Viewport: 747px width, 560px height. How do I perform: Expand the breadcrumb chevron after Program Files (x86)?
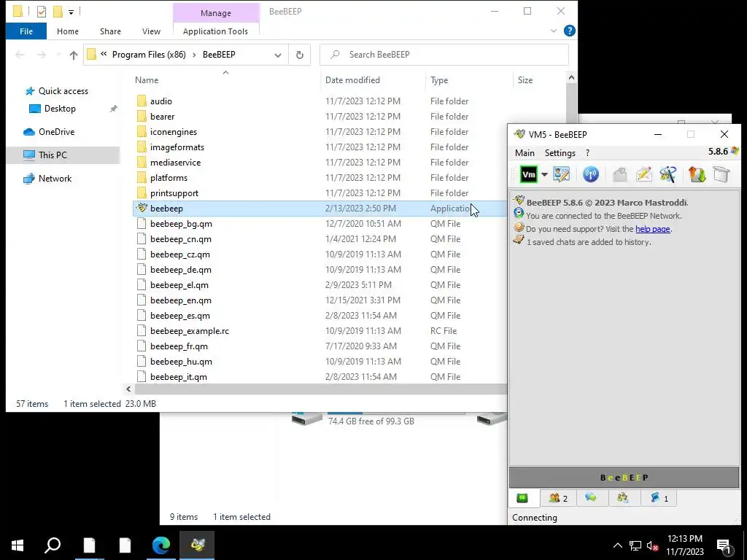click(194, 55)
